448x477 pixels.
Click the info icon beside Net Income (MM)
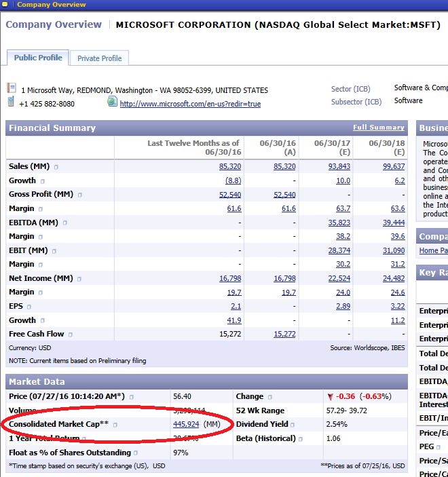click(x=79, y=278)
